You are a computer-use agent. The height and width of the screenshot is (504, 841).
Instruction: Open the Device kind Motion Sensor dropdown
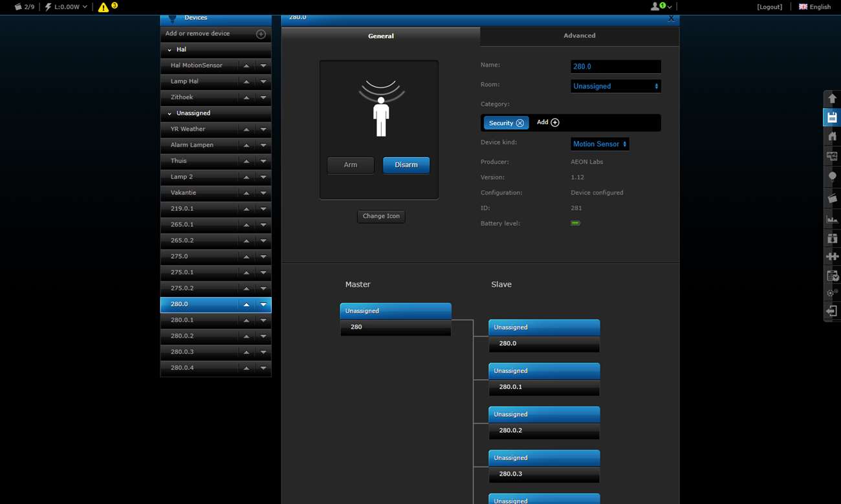pos(599,144)
